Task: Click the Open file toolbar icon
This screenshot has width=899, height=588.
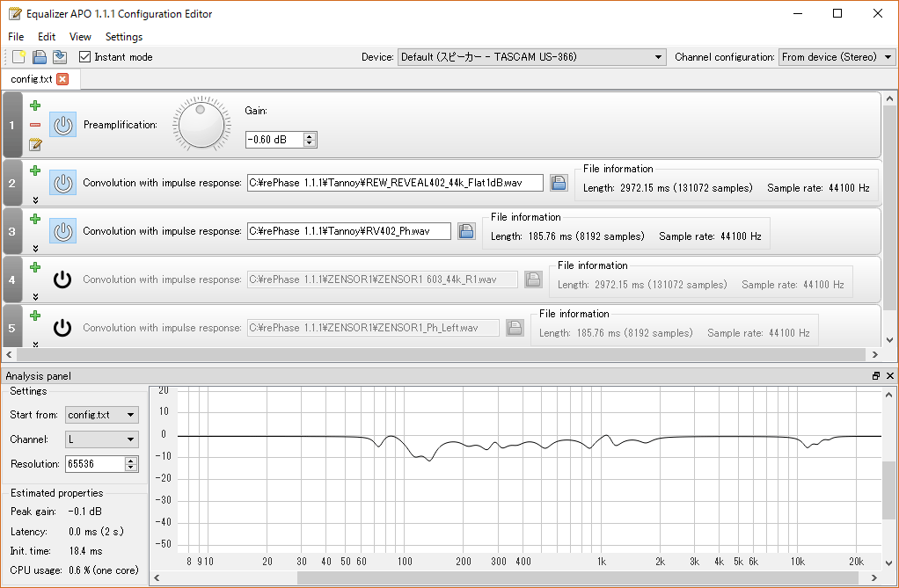Action: pyautogui.click(x=39, y=57)
